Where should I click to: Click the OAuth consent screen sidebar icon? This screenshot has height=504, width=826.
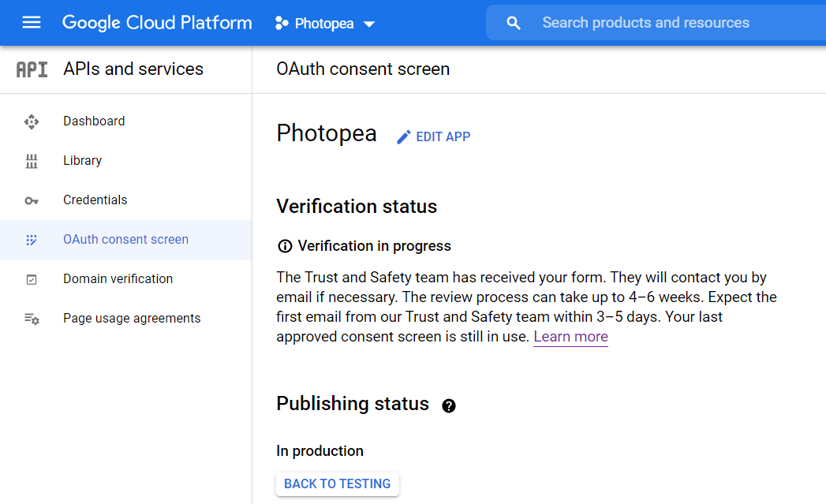[32, 240]
